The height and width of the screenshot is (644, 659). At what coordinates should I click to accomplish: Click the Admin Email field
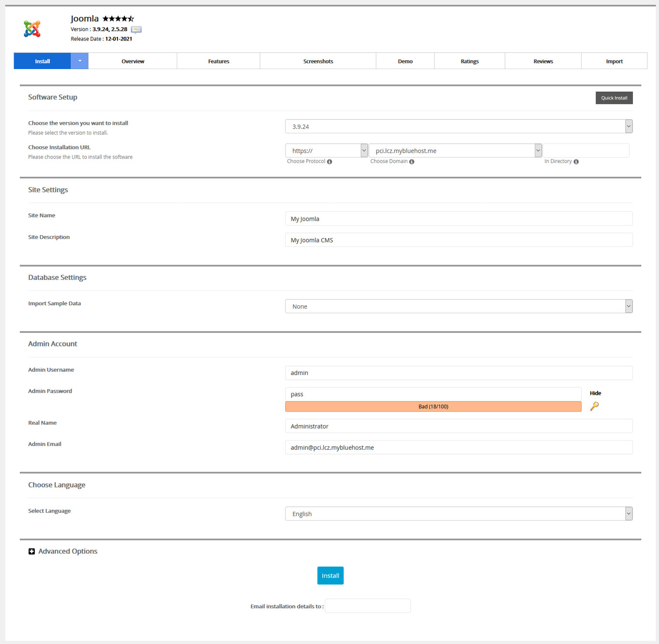coord(458,447)
